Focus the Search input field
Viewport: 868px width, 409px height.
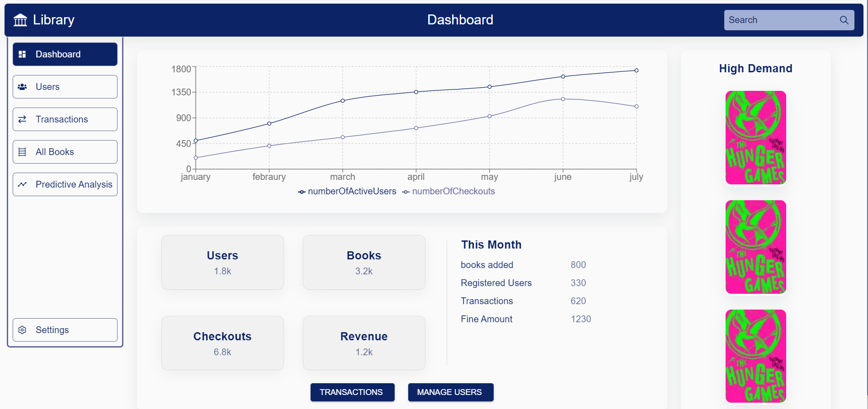781,20
